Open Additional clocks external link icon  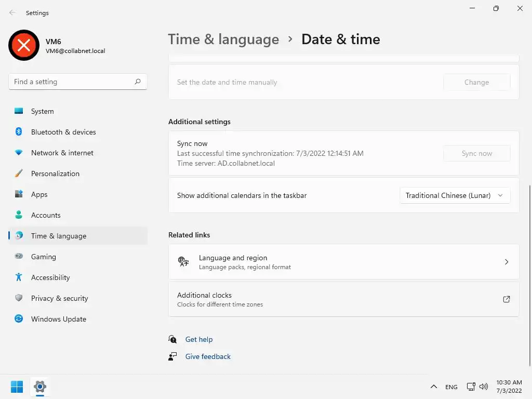pos(507,299)
